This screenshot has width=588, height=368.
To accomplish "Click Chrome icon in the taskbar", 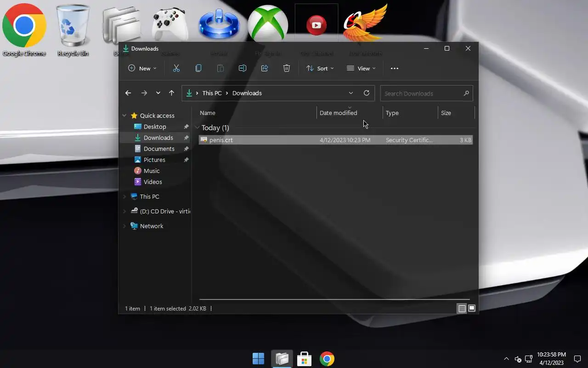I will point(327,359).
